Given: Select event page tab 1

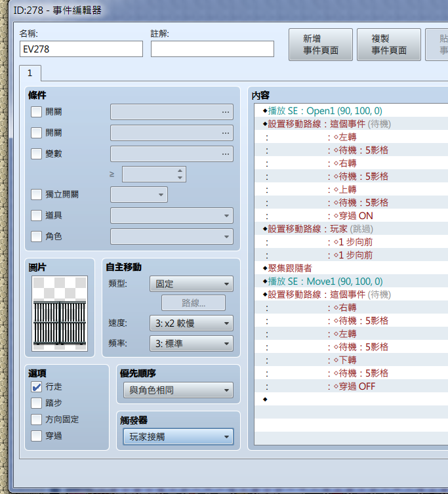Looking at the screenshot, I should pyautogui.click(x=30, y=73).
